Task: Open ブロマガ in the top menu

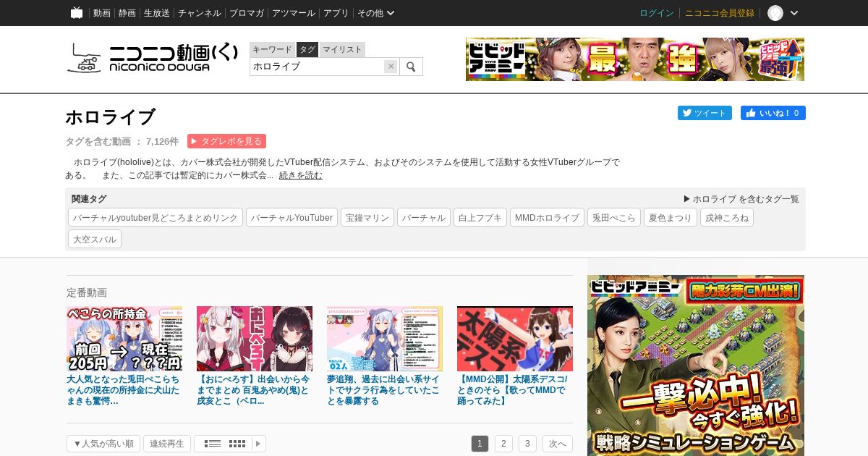Action: point(247,13)
